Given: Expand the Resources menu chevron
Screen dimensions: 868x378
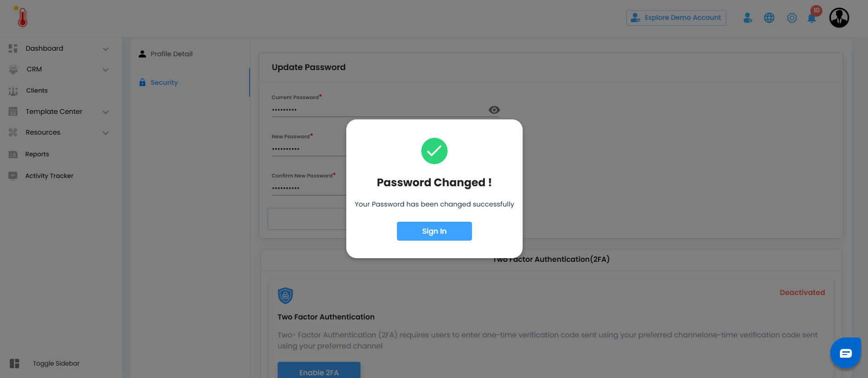Looking at the screenshot, I should click(x=105, y=133).
